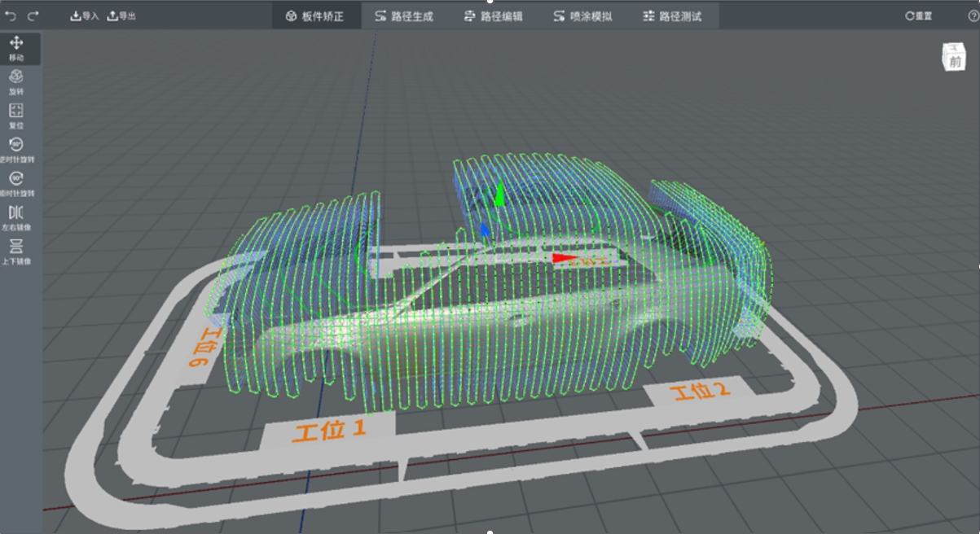Viewport: 980px width, 534px height.
Task: Click the green Y-axis gizmo arrow
Action: tap(499, 193)
